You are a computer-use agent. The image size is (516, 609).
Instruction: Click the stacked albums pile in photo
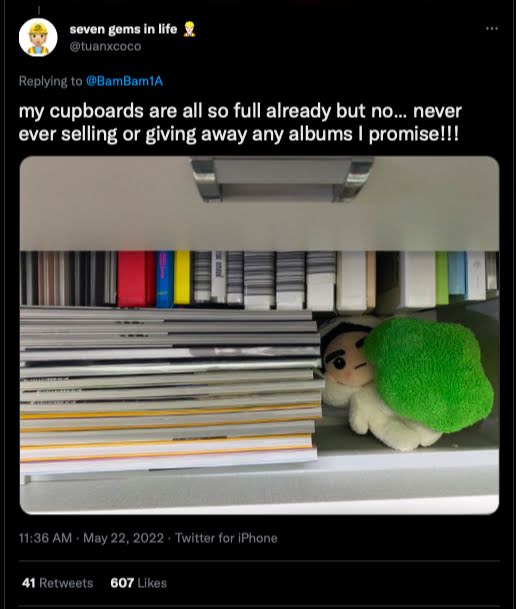171,390
